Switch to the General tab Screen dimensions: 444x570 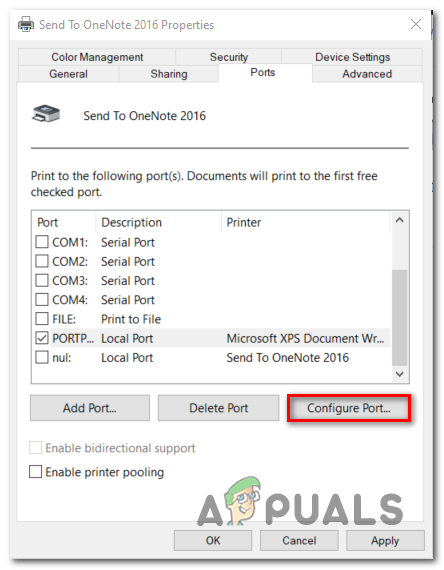point(68,74)
